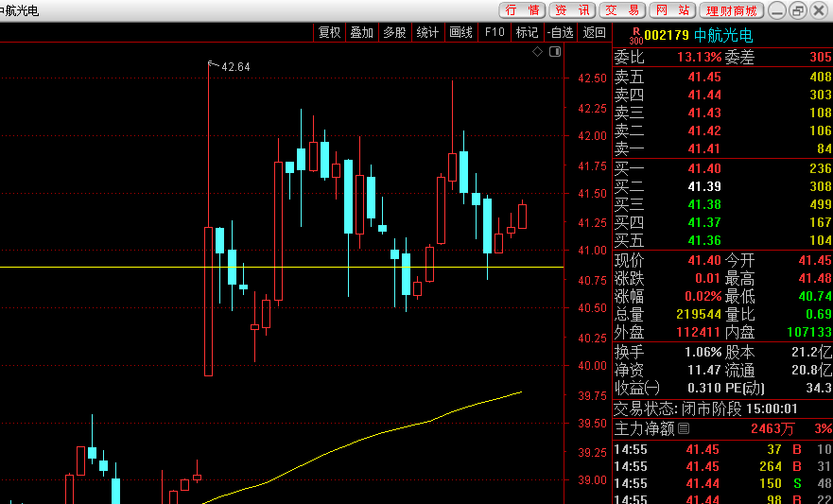The height and width of the screenshot is (504, 833).
Task: Open the 理财商城 finance mall button
Action: point(732,10)
